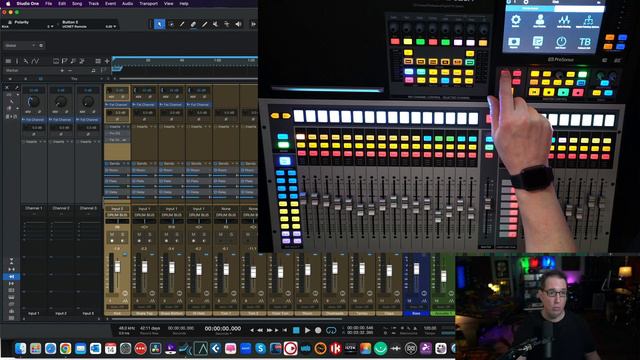
Task: Click the timeline ruler in arrangement
Action: [185, 60]
